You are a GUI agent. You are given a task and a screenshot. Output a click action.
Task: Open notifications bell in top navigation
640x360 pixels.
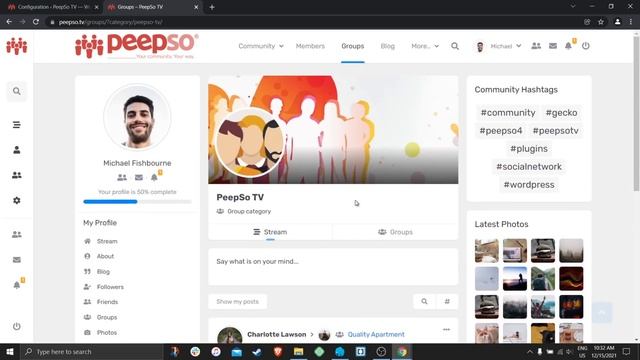(568, 46)
